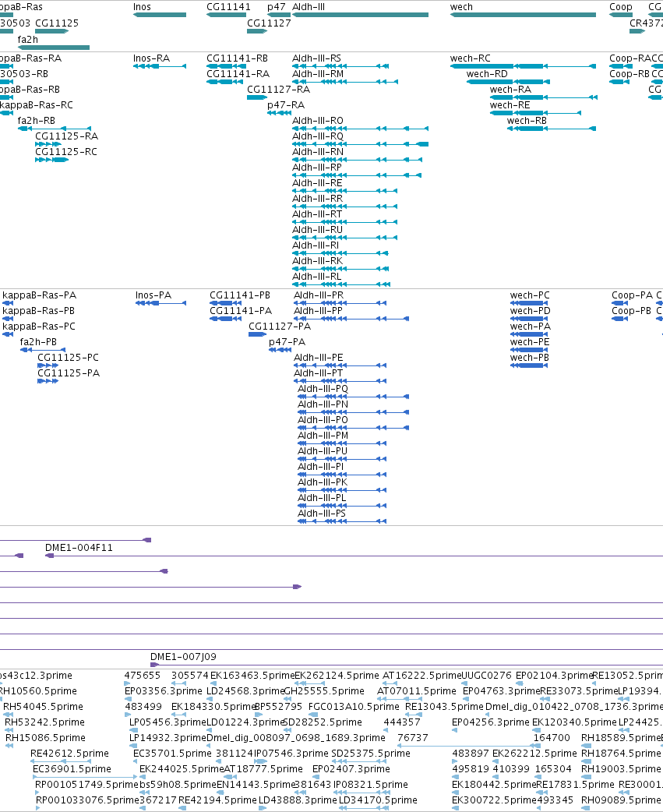
Task: Open the Aldh-III-RO transcript
Action: [360, 129]
